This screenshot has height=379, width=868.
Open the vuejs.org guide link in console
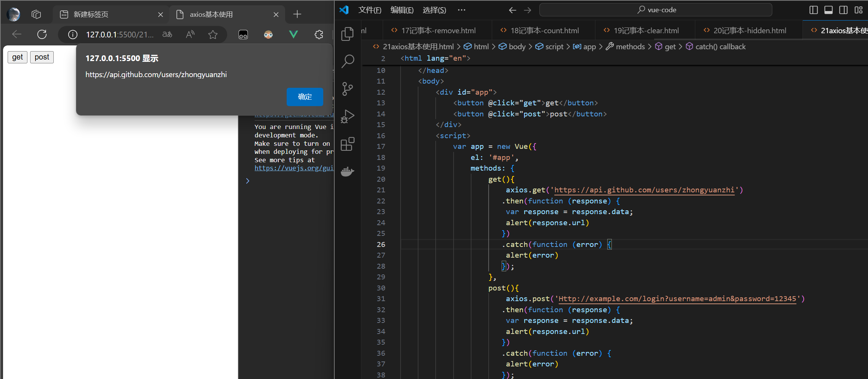pyautogui.click(x=294, y=168)
